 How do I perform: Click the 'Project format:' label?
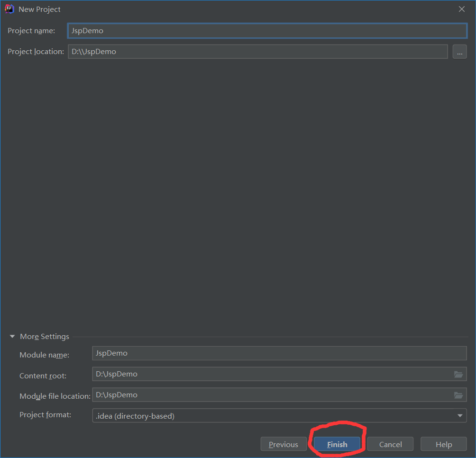[x=45, y=414]
